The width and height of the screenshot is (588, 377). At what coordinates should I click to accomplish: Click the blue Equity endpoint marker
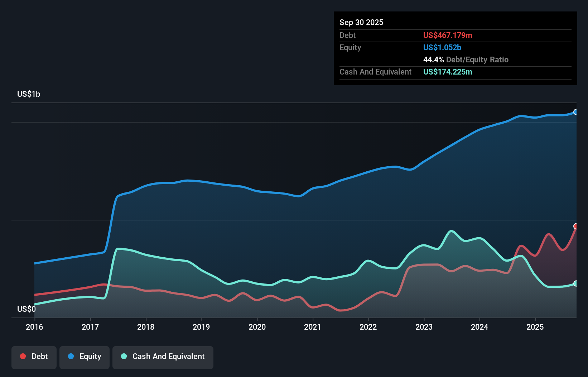576,112
